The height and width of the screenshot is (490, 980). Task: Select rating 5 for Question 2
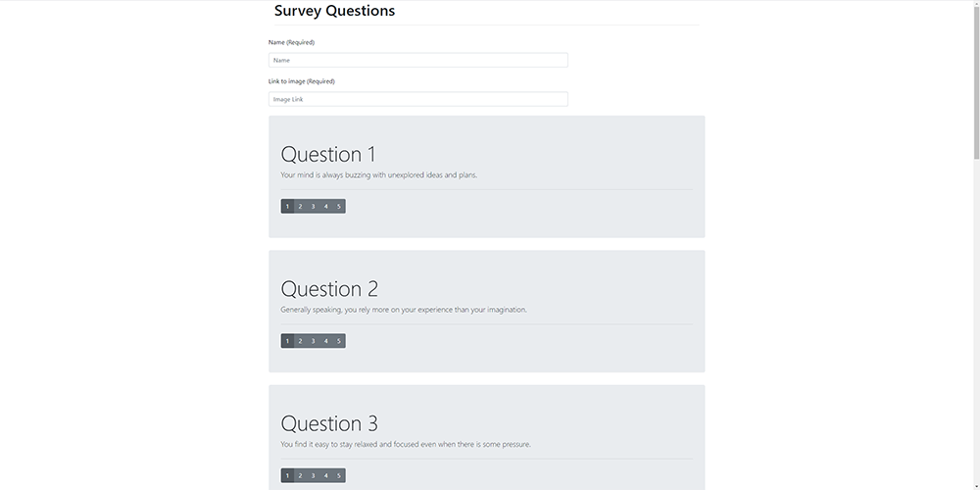coord(339,341)
